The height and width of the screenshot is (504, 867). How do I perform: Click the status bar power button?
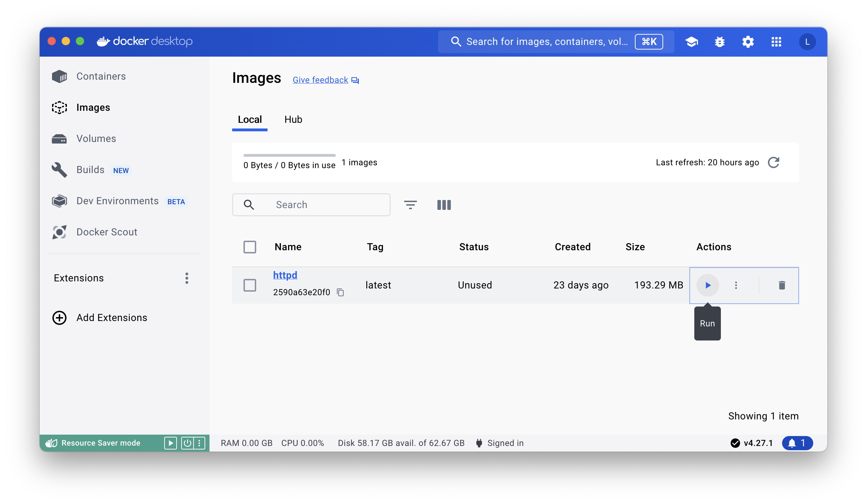point(187,443)
